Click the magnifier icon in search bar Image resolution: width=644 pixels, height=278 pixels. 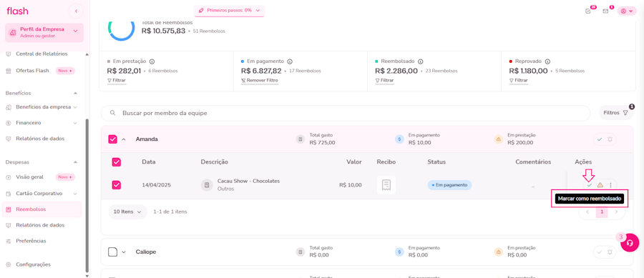coord(112,113)
